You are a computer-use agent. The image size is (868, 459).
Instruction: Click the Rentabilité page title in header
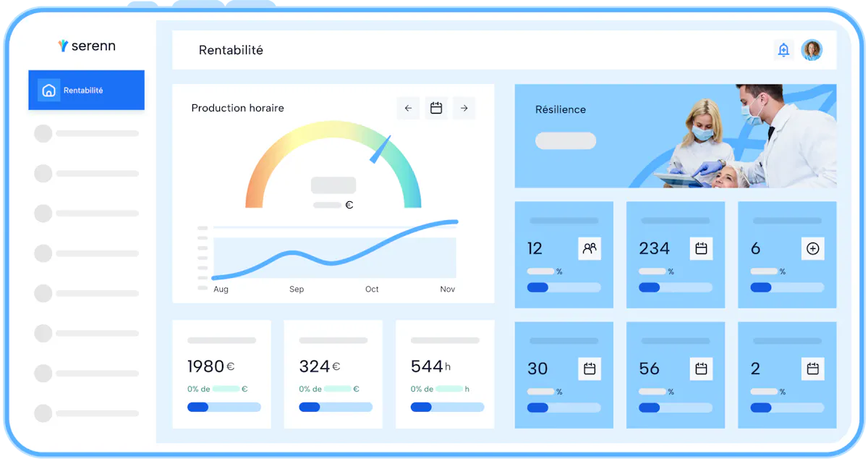click(231, 51)
